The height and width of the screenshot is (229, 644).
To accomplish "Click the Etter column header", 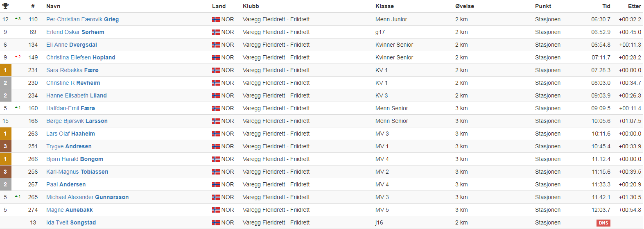I will (x=634, y=6).
